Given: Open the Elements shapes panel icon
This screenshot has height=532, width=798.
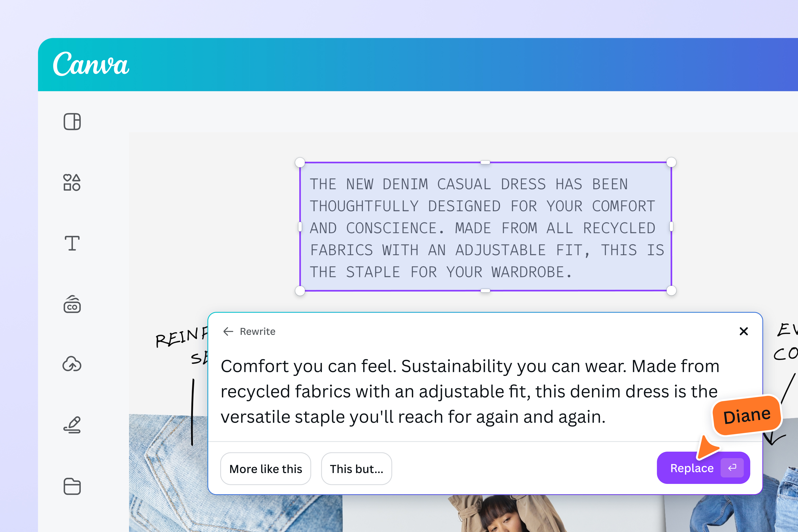Looking at the screenshot, I should pos(72,182).
